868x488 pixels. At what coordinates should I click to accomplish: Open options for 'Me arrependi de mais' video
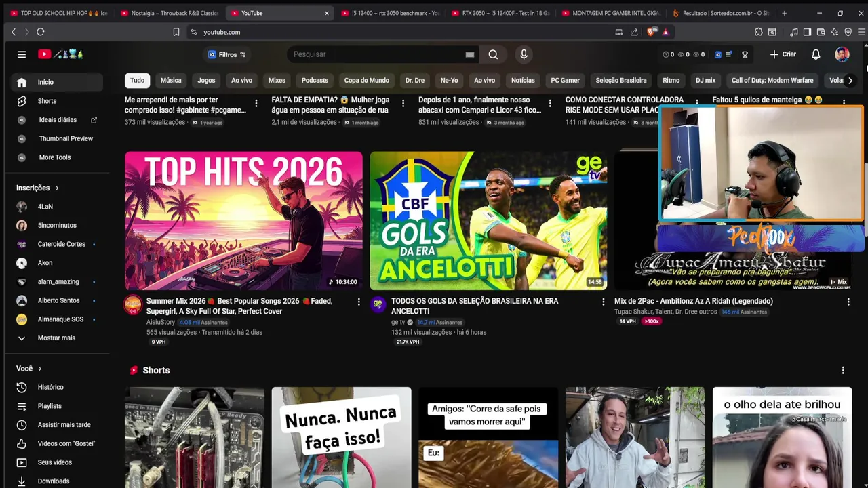256,103
